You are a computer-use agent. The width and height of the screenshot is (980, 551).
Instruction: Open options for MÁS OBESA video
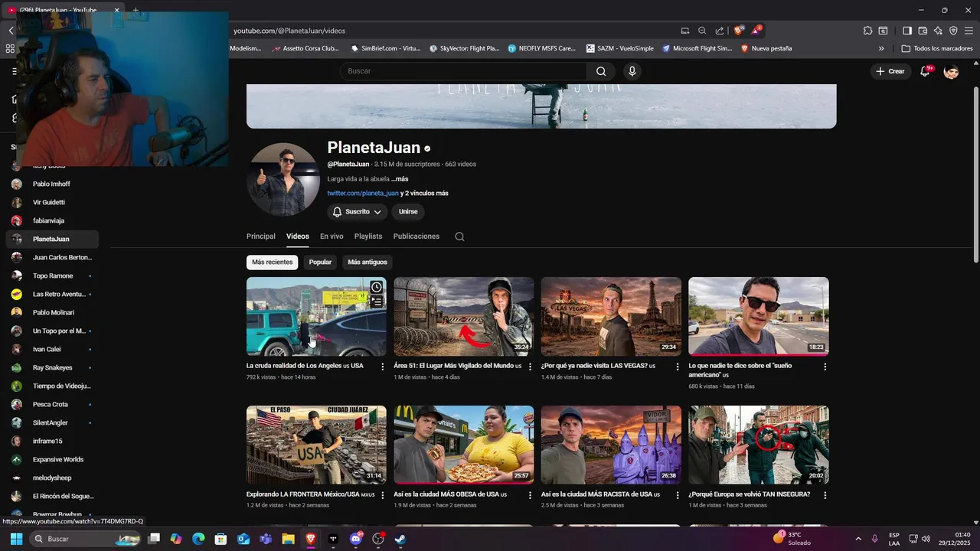(530, 495)
